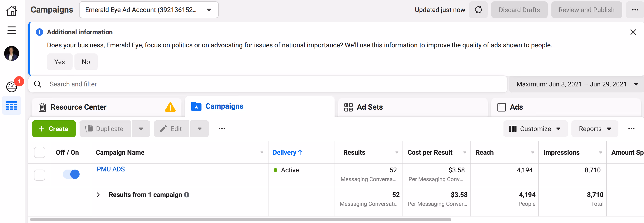Viewport: 644px width, 223px height.
Task: Open the hamburger menu in sidebar
Action: [11, 30]
